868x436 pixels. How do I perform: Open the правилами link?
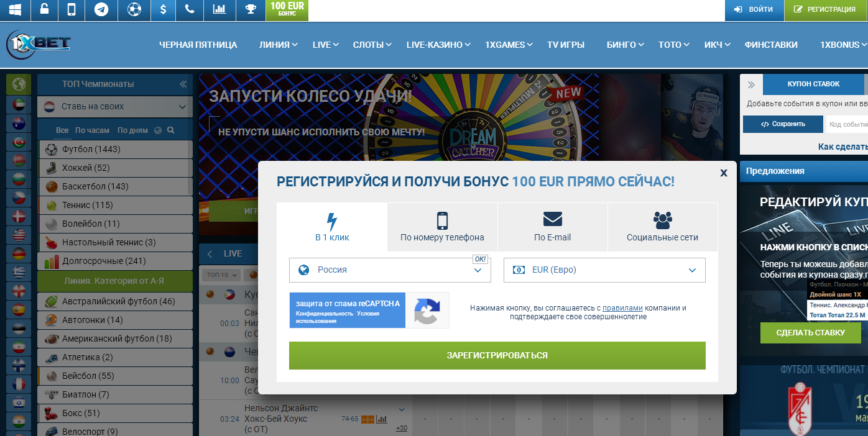[622, 308]
